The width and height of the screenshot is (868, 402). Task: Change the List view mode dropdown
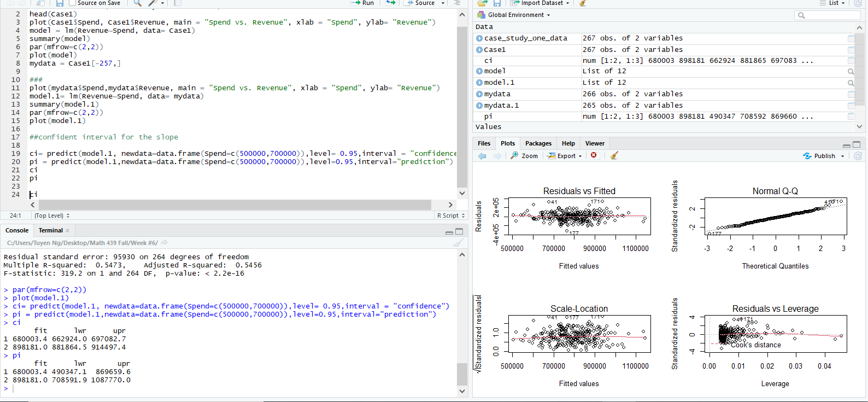click(832, 3)
